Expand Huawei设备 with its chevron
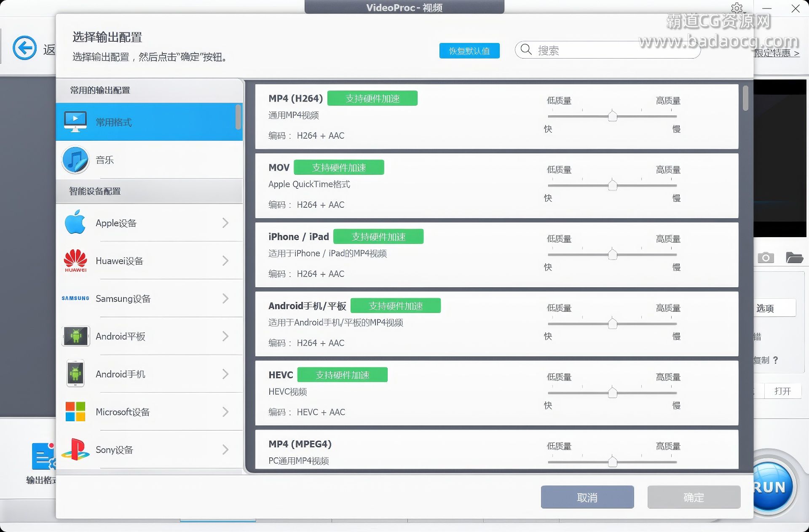The width and height of the screenshot is (809, 532). (x=225, y=261)
